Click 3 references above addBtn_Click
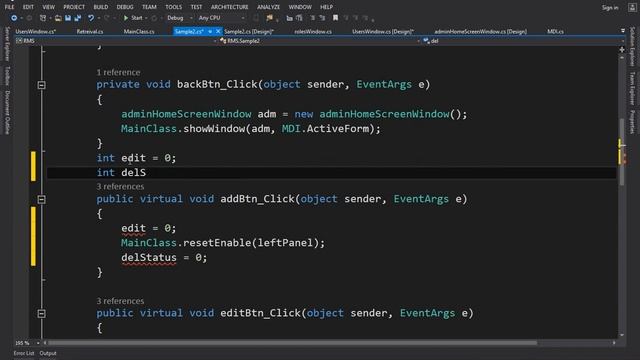 pyautogui.click(x=120, y=187)
